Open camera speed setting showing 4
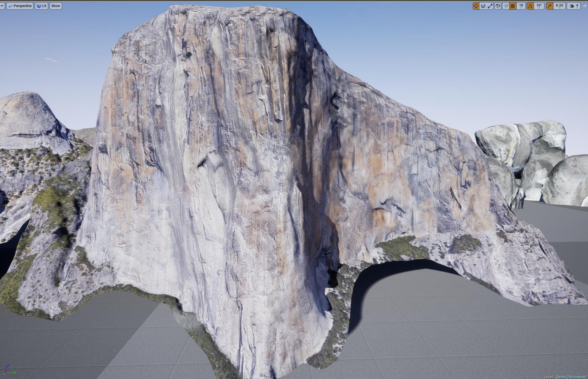588x379 pixels. [x=574, y=6]
